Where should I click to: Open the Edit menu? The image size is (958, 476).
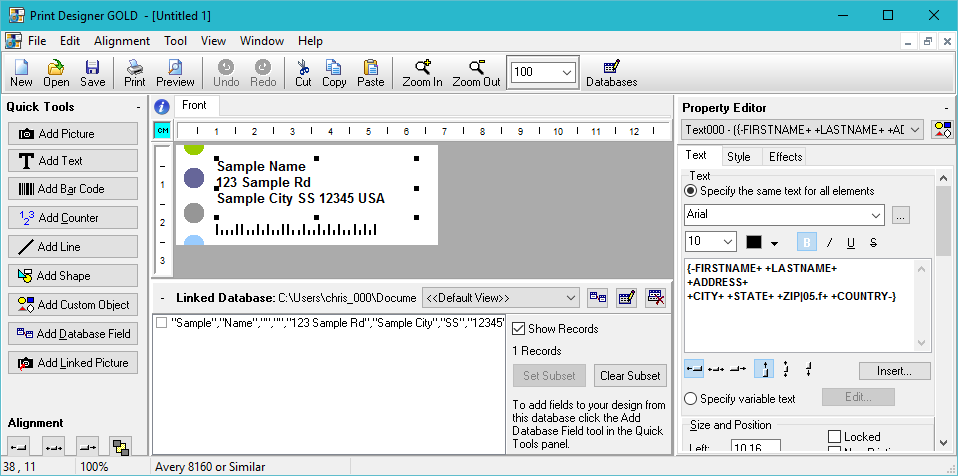click(70, 41)
